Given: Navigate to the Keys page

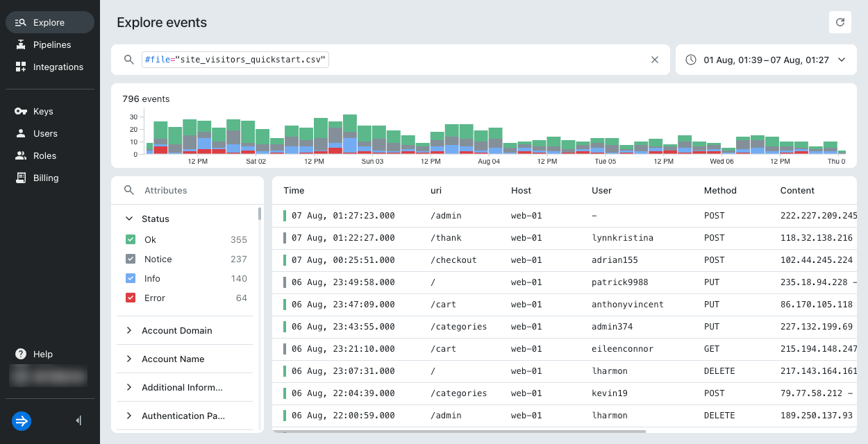Looking at the screenshot, I should pos(50,111).
